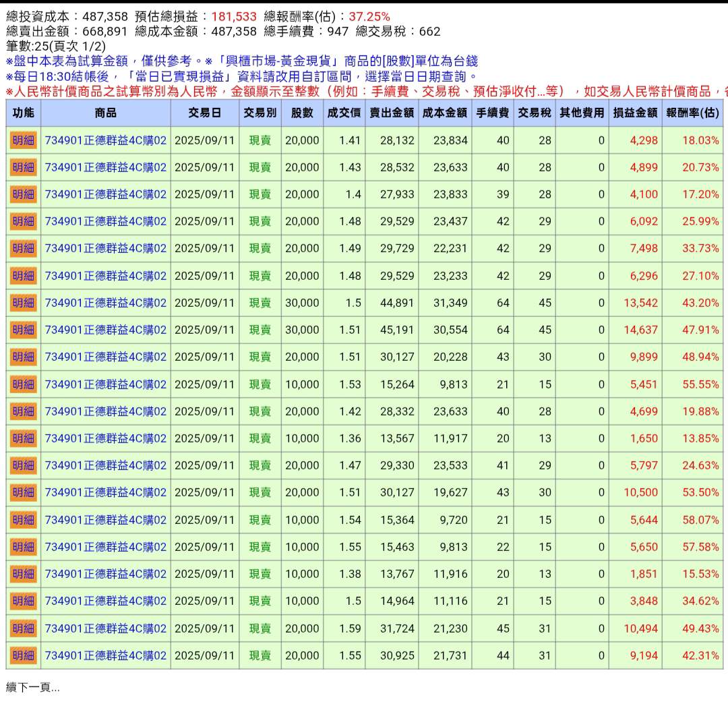The image size is (728, 704).
Task: Select product link for row with profit 3,848
Action: pyautogui.click(x=105, y=601)
